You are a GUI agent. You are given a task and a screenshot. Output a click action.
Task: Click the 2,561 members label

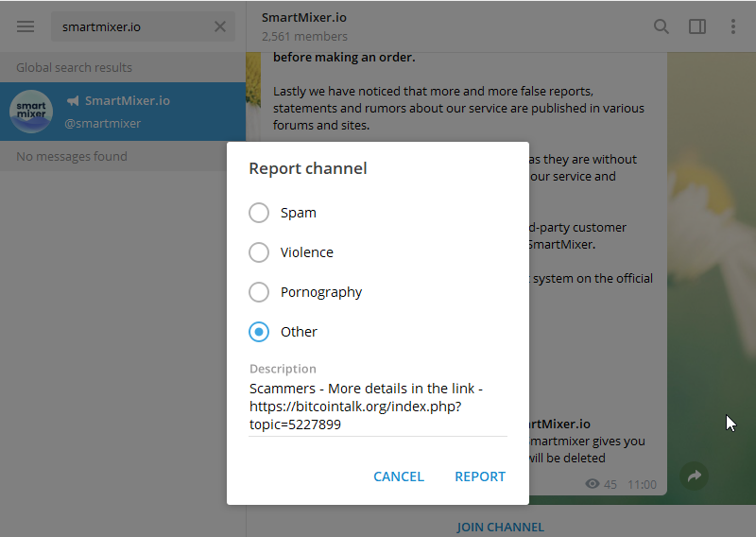(x=304, y=36)
